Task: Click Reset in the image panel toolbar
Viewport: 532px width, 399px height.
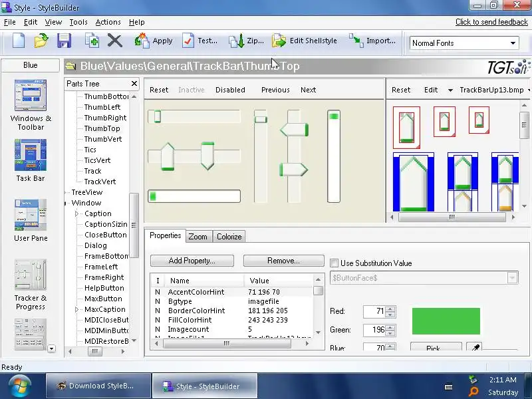Action: (x=401, y=90)
